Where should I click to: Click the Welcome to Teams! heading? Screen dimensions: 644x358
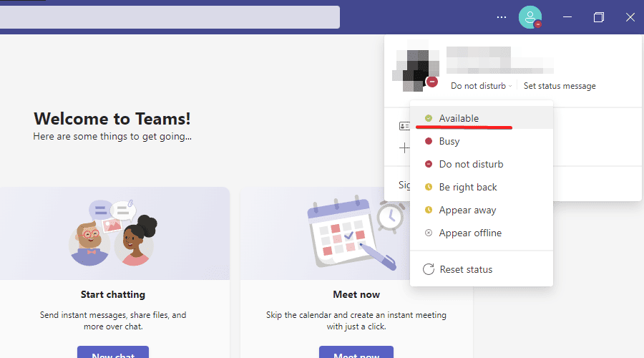[112, 119]
